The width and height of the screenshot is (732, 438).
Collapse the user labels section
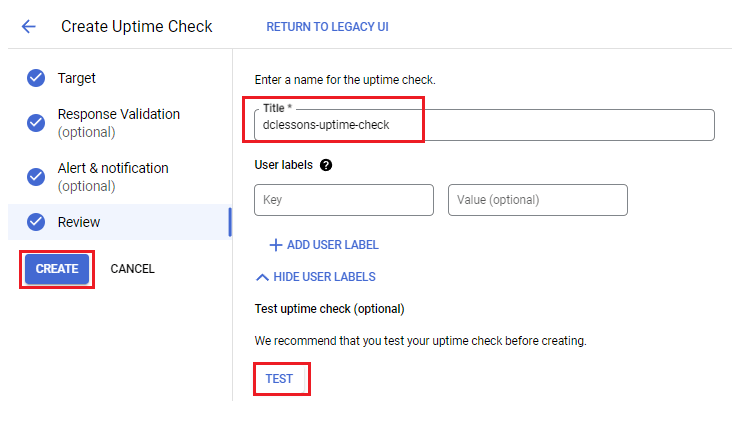[x=316, y=277]
